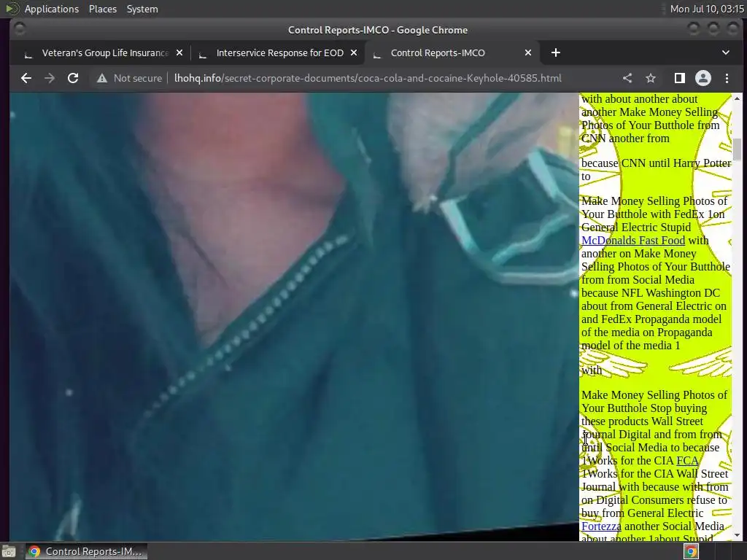Expand the tab search dropdown chevron
Screen dimensions: 747x560
tap(726, 52)
